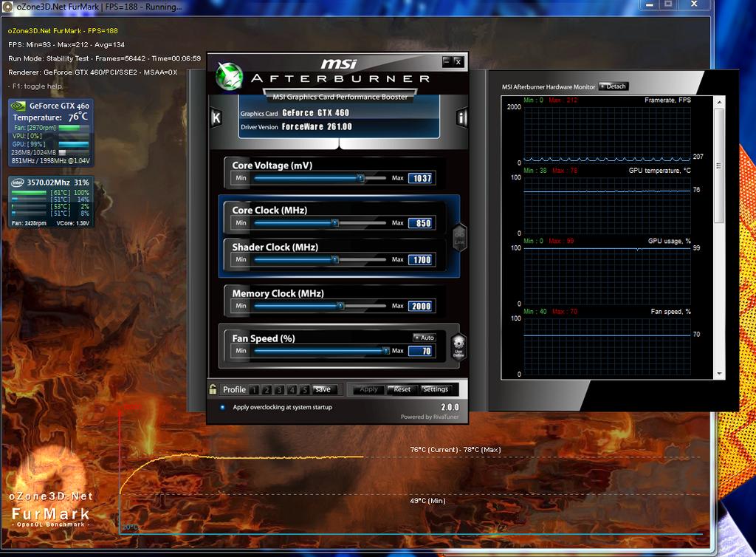Click the Core Clock value field 850
756x557 pixels.
pos(422,223)
